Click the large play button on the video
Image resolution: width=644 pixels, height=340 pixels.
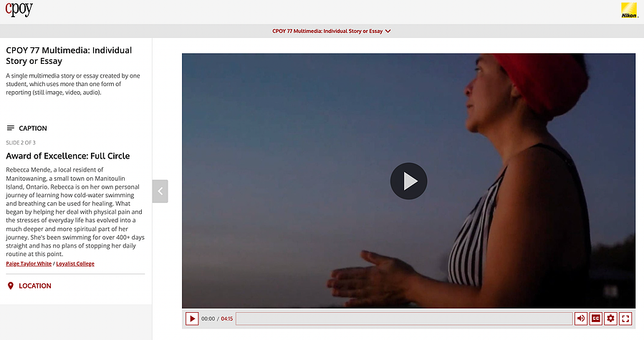[408, 181]
